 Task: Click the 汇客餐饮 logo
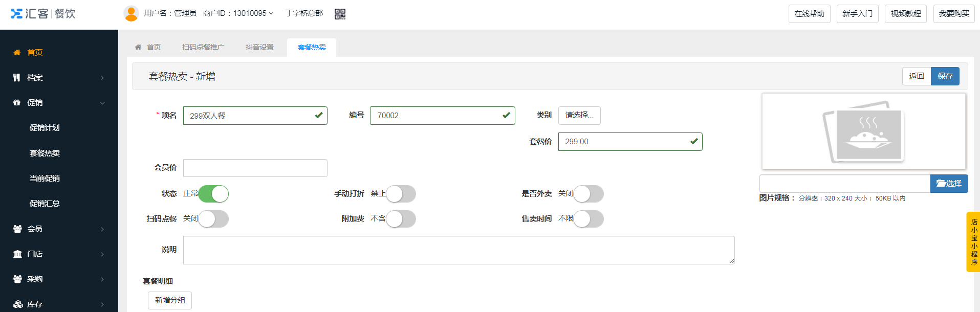[x=43, y=14]
